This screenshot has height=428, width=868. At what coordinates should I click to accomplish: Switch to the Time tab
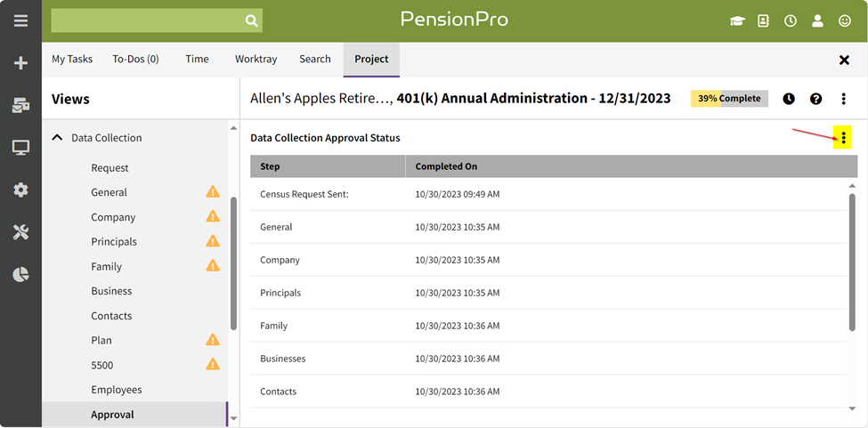click(x=197, y=59)
